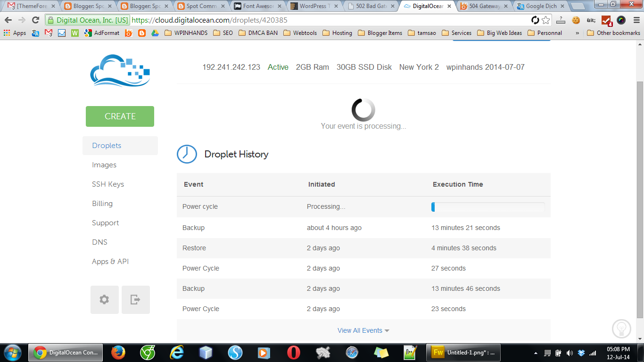Click Power cycle progress bar
The height and width of the screenshot is (362, 644).
click(x=488, y=207)
